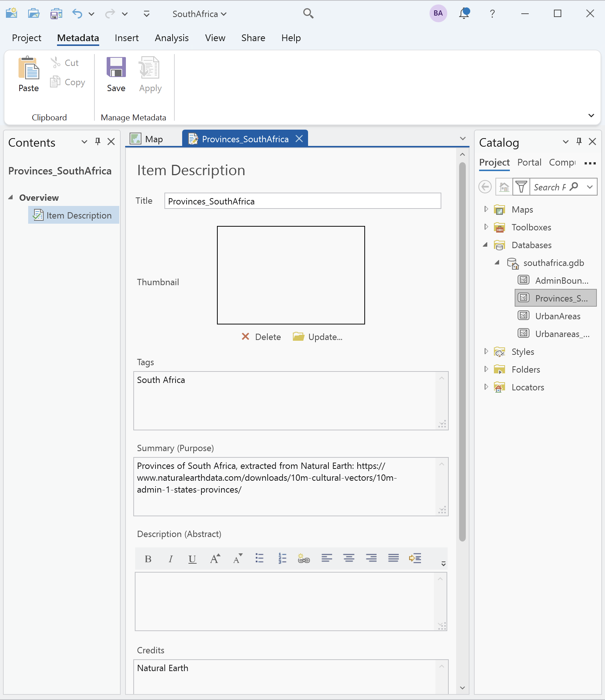The width and height of the screenshot is (605, 700).
Task: Open notifications bell
Action: (464, 13)
